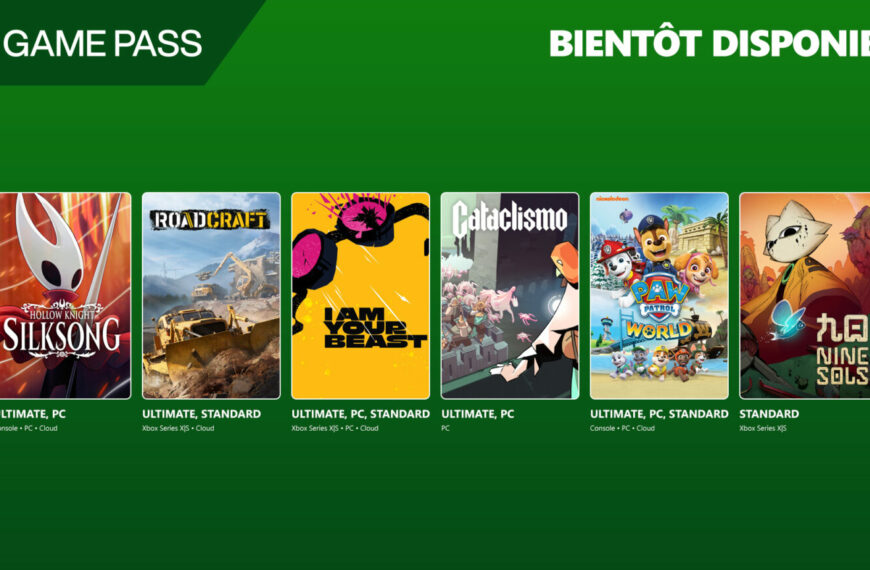This screenshot has height=570, width=870.
Task: Click the Nickelodeon logo on Paw Patrol cover
Action: coord(614,198)
